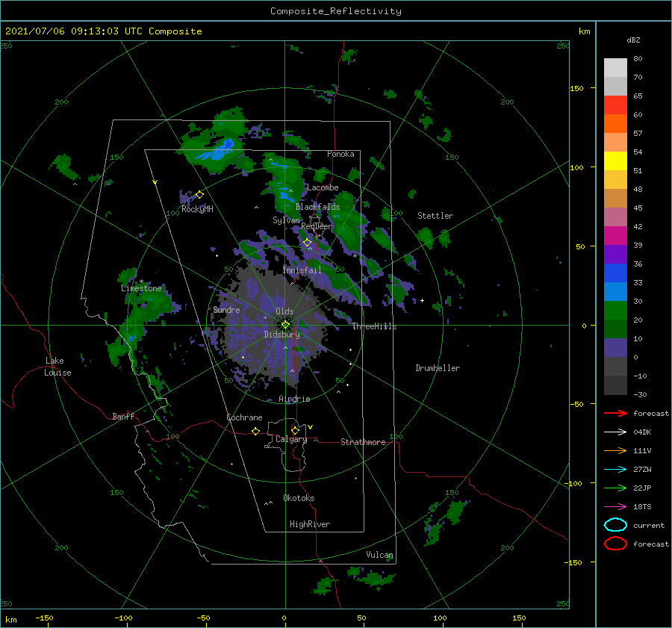The width and height of the screenshot is (672, 628).
Task: Click the Olds label
Action: (284, 311)
